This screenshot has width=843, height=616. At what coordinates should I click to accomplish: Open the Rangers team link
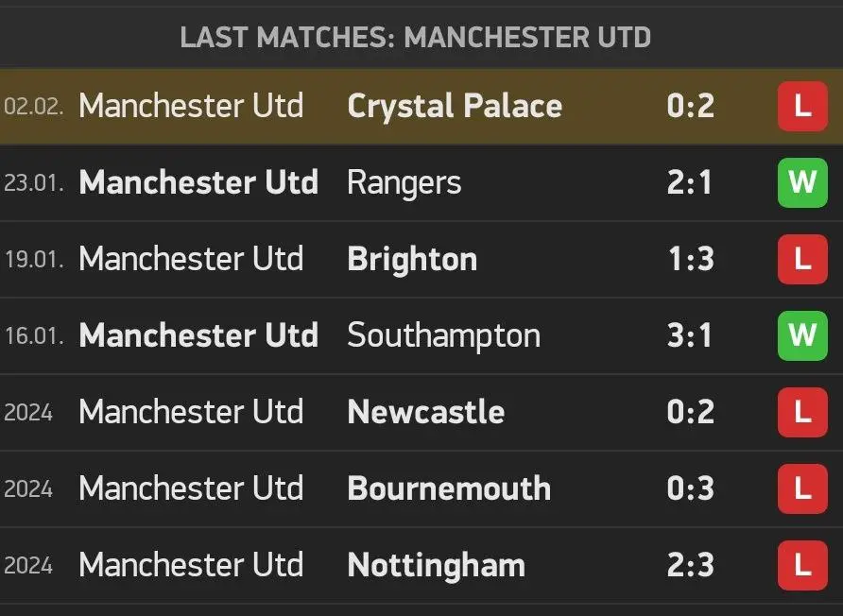tap(404, 182)
